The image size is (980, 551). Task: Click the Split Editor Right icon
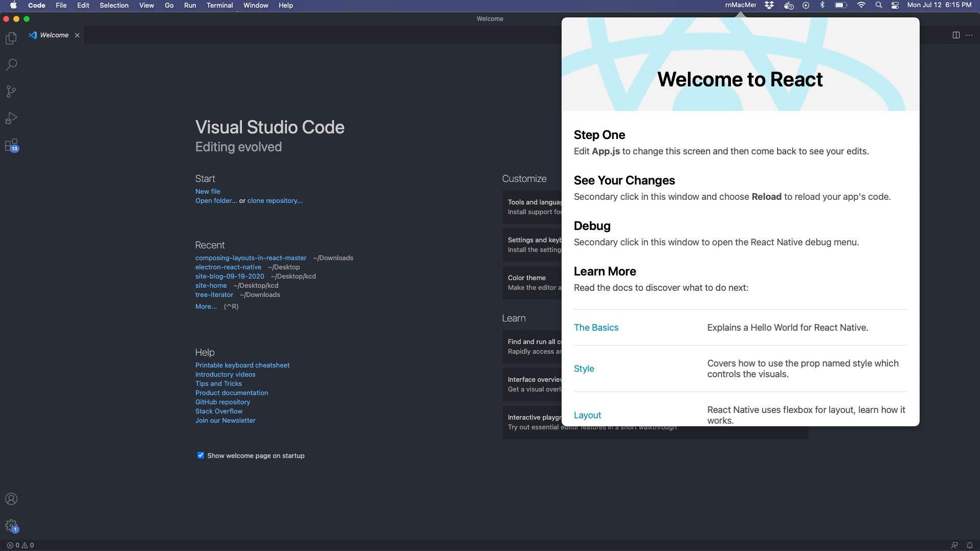point(956,35)
